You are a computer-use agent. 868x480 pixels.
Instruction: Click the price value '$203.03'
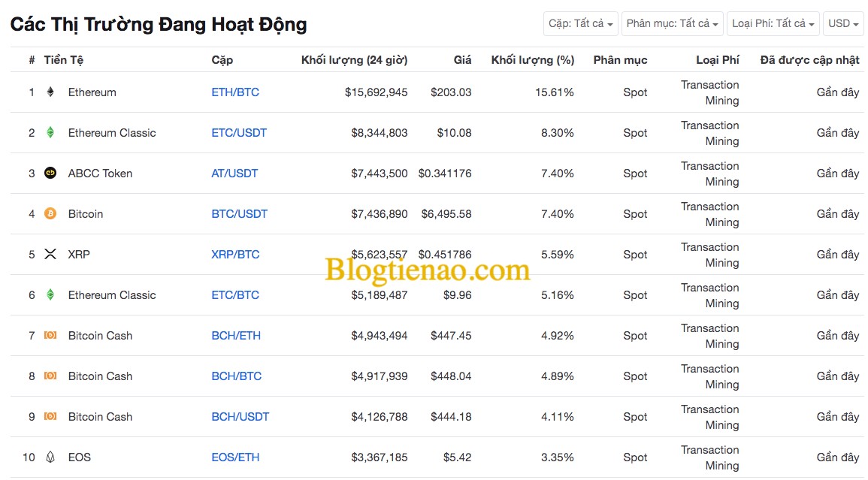tap(451, 92)
